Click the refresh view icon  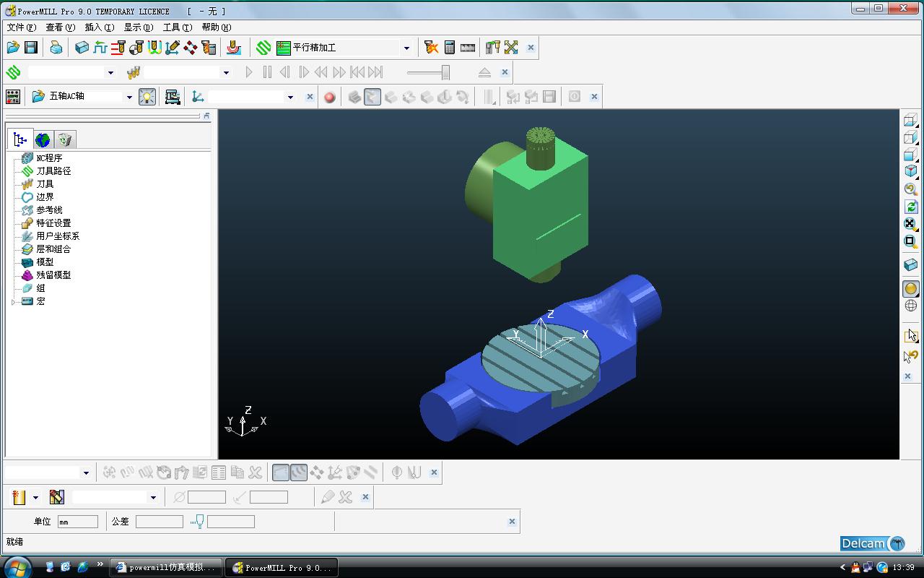coord(910,207)
